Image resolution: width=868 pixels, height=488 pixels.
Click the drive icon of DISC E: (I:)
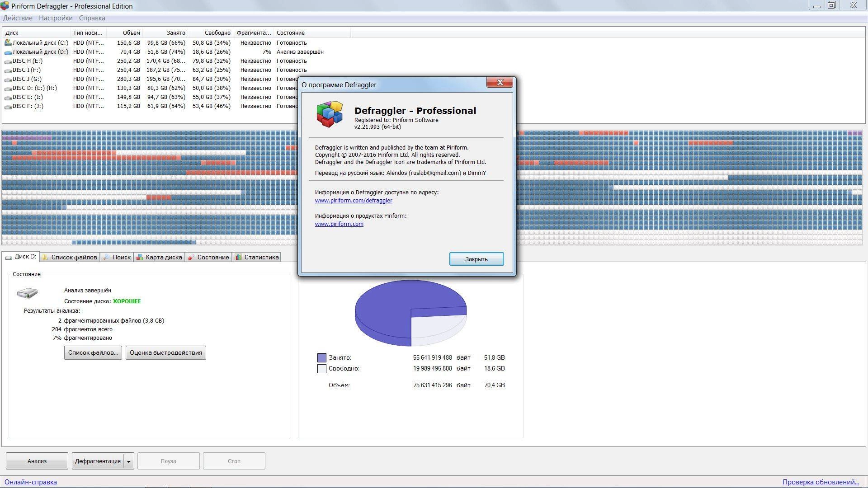tap(8, 97)
